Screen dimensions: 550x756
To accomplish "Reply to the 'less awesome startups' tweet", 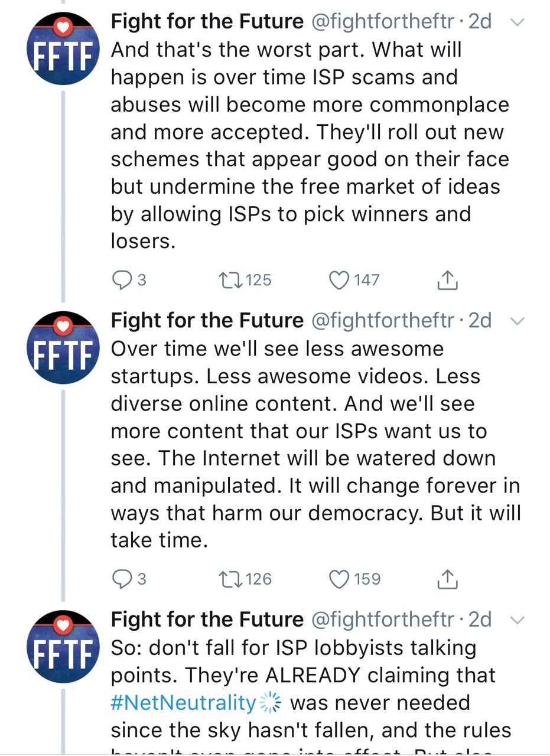I will click(x=122, y=579).
